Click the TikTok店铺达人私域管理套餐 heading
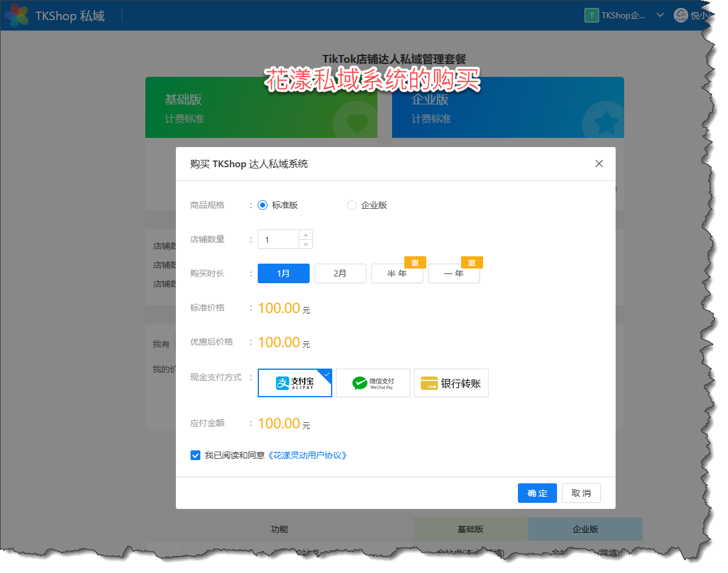728x573 pixels. (x=394, y=59)
